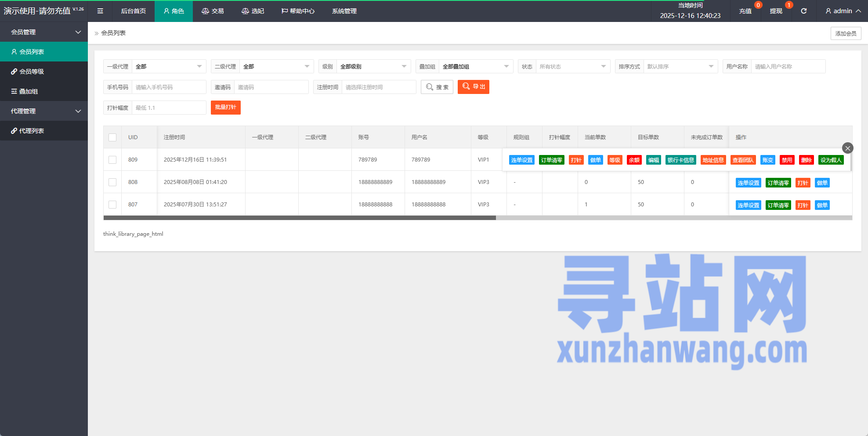Close the expanded action popup panel

[x=847, y=148]
